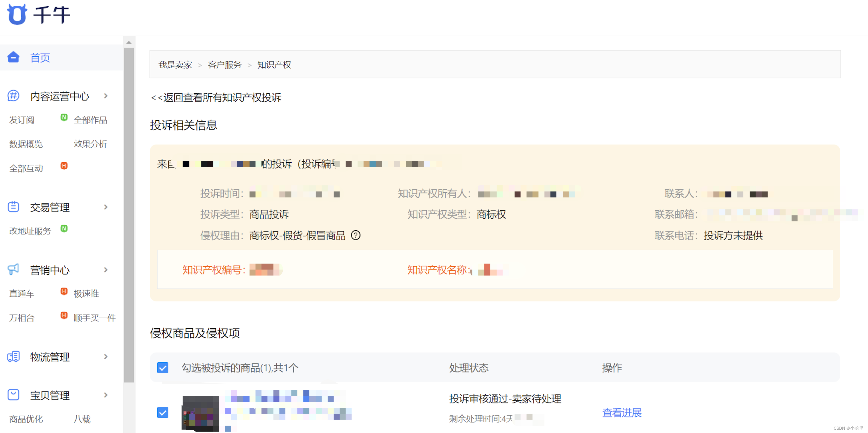Click the sidebar scrollbar up arrow
Screen dimensions: 868x433
click(x=129, y=42)
